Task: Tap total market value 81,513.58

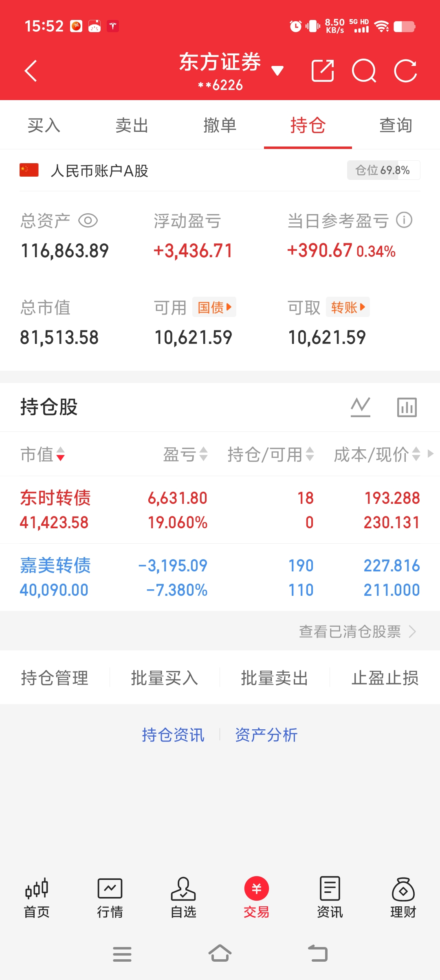Action: (x=59, y=337)
